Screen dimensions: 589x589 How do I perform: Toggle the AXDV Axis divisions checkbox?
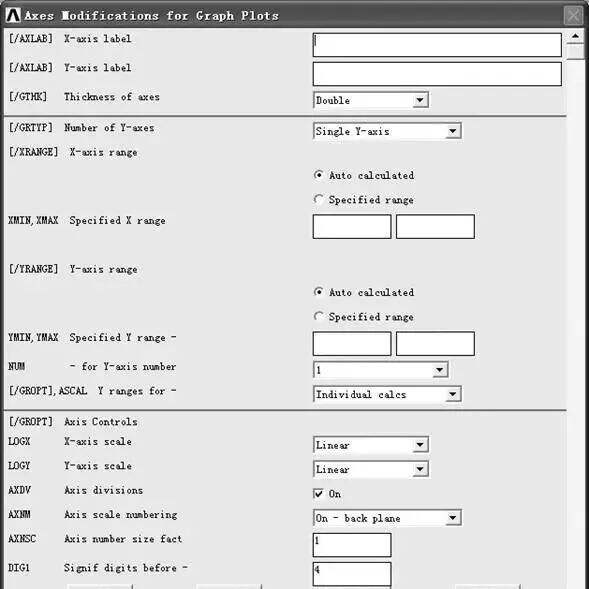[319, 494]
